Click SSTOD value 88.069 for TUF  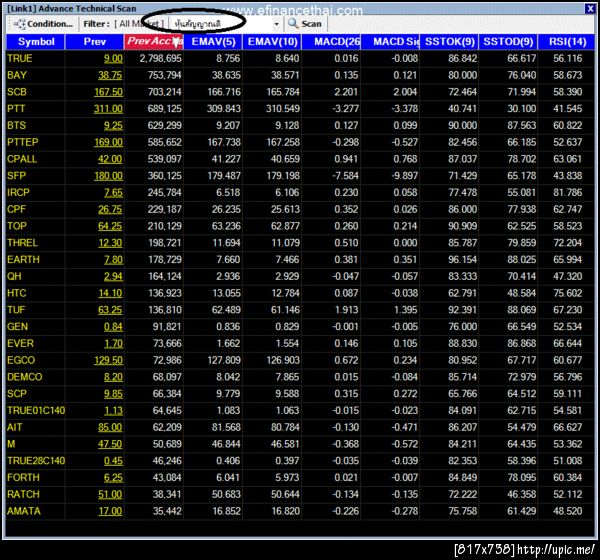pos(522,310)
